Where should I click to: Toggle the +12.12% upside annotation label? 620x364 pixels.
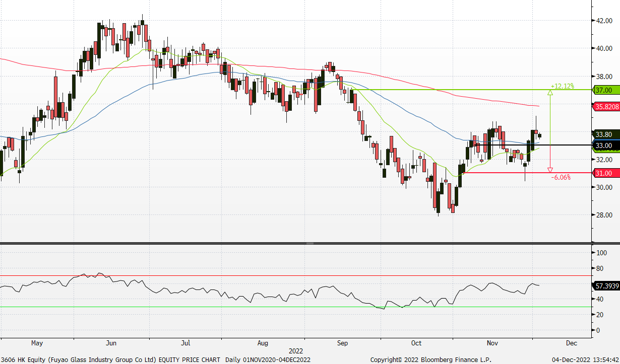[x=563, y=86]
